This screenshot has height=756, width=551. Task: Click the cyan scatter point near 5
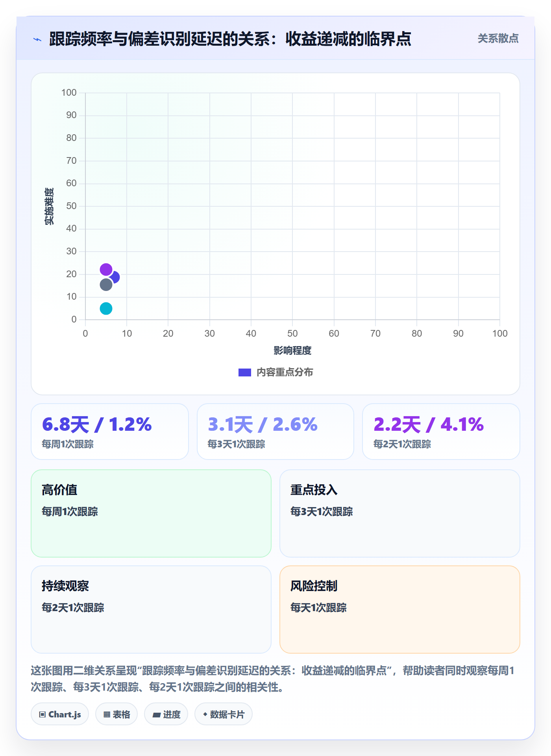106,308
